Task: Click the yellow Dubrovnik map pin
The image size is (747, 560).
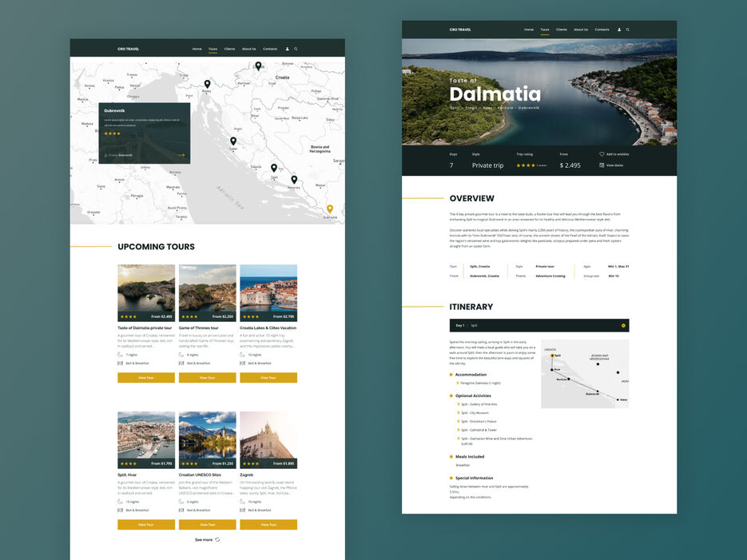Action: [x=329, y=209]
